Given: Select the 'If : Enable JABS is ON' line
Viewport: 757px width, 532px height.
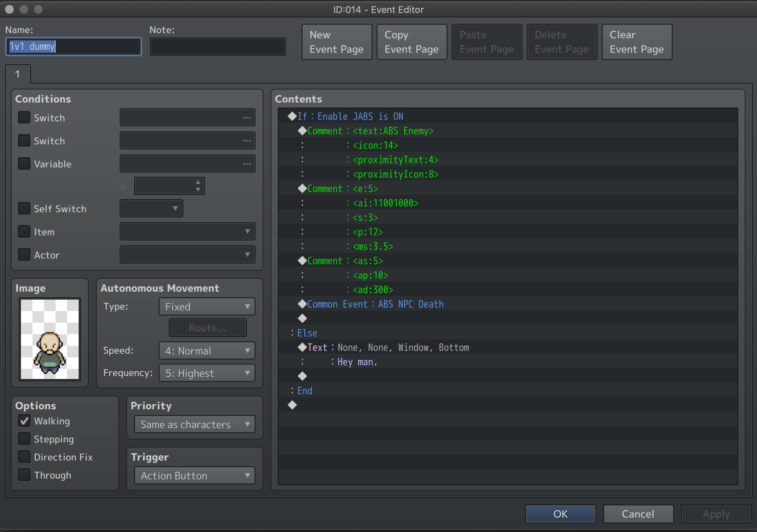Looking at the screenshot, I should click(x=508, y=116).
